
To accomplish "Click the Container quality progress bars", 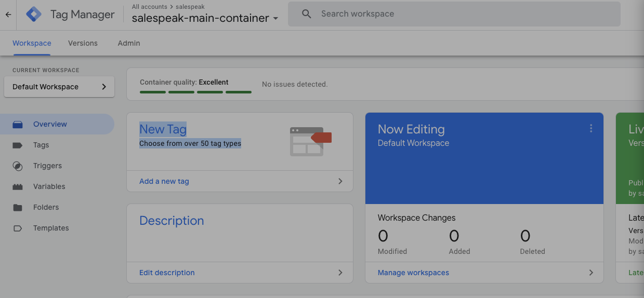I will pyautogui.click(x=195, y=92).
